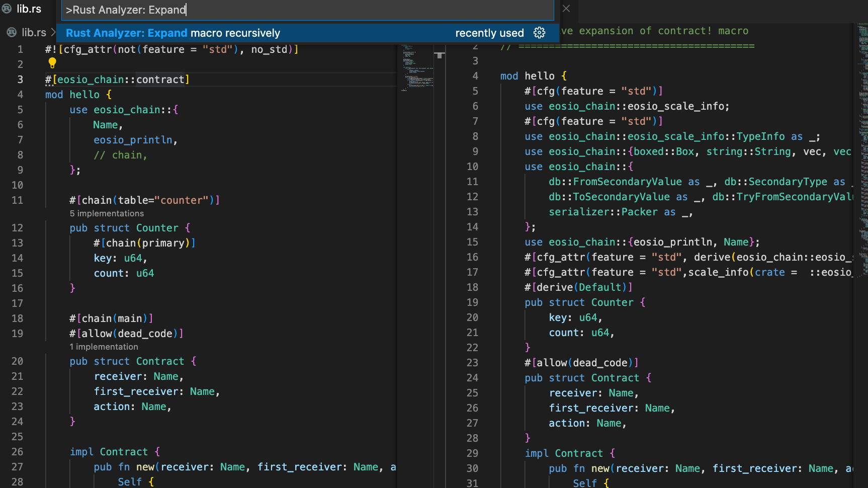Click '#[chain(table="counter")]' attribute text

pyautogui.click(x=145, y=200)
